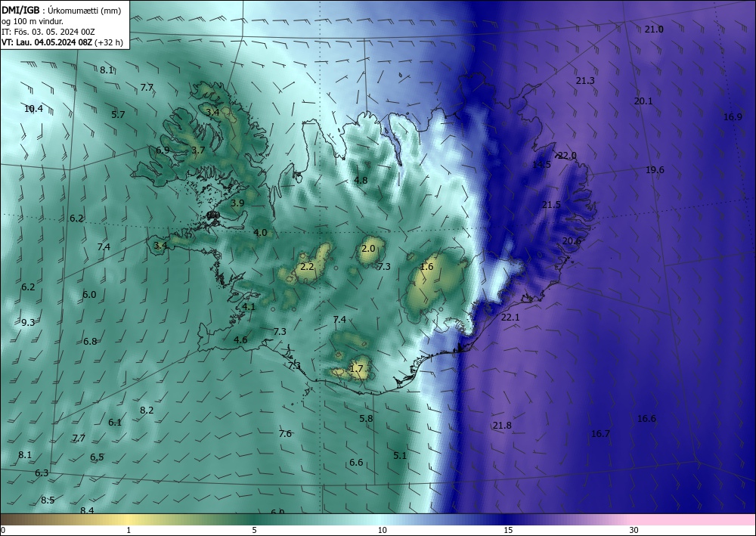This screenshot has width=756, height=536.
Task: Click the map value '5.1'
Action: 400,456
